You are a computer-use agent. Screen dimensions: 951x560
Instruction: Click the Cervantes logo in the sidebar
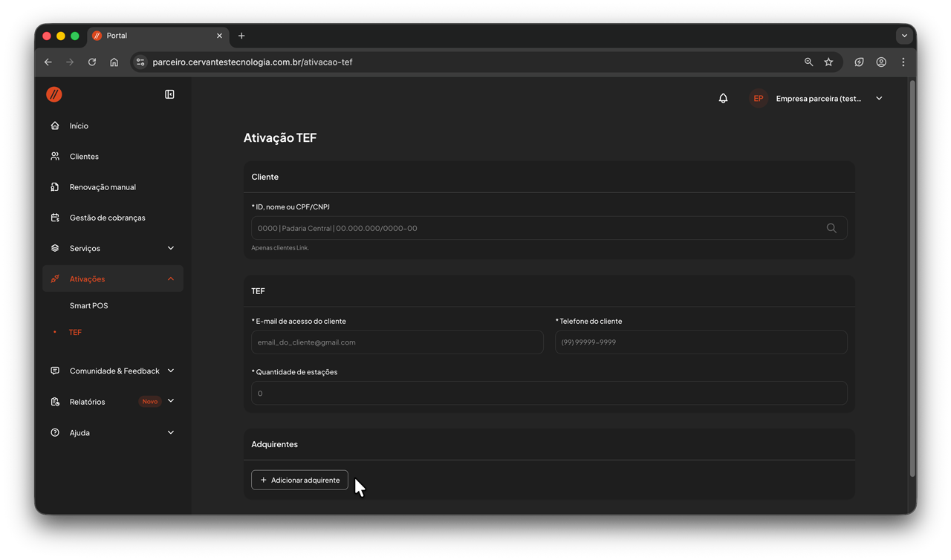point(54,94)
